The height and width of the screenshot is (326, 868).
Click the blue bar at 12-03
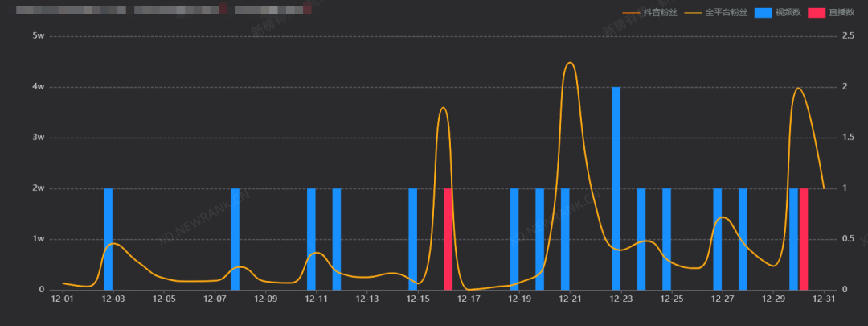[x=108, y=239]
